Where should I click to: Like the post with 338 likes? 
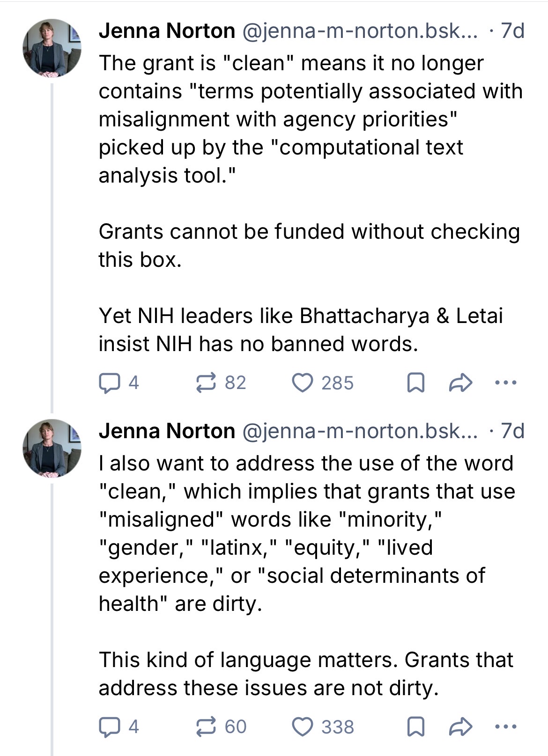pos(323,726)
